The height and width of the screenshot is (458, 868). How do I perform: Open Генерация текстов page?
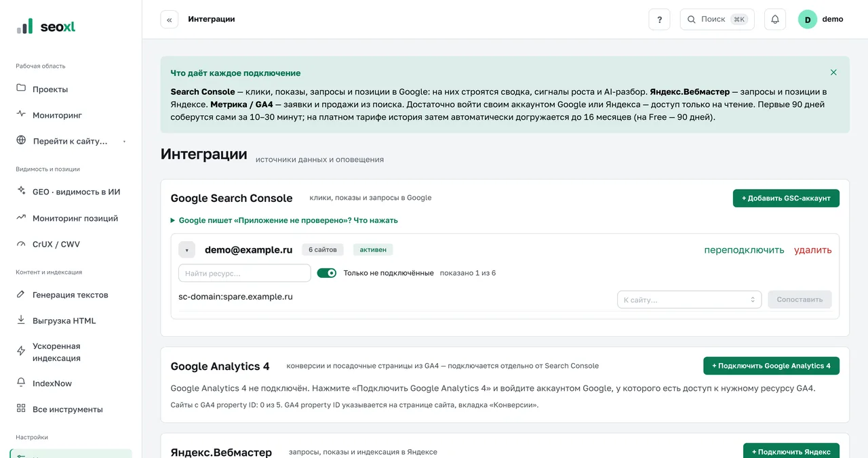pos(71,295)
